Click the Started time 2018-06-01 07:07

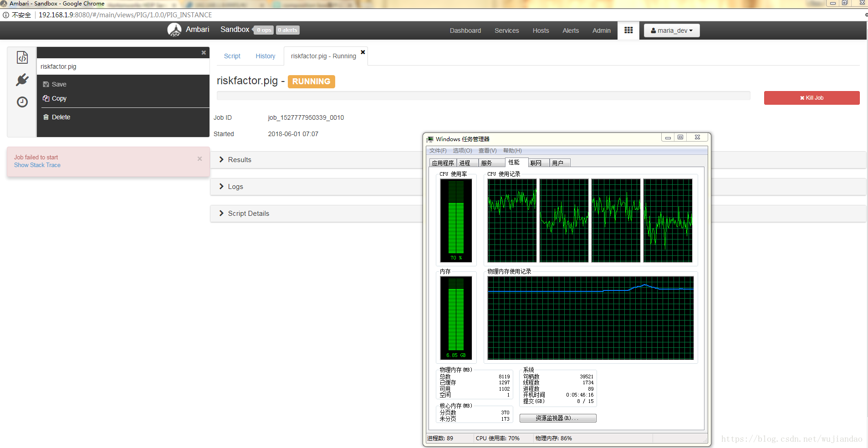pyautogui.click(x=293, y=134)
